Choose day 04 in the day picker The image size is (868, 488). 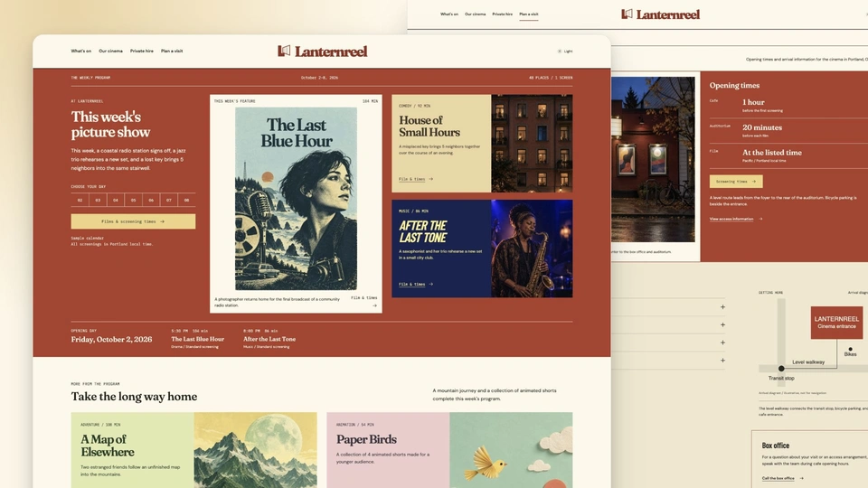[x=115, y=200]
